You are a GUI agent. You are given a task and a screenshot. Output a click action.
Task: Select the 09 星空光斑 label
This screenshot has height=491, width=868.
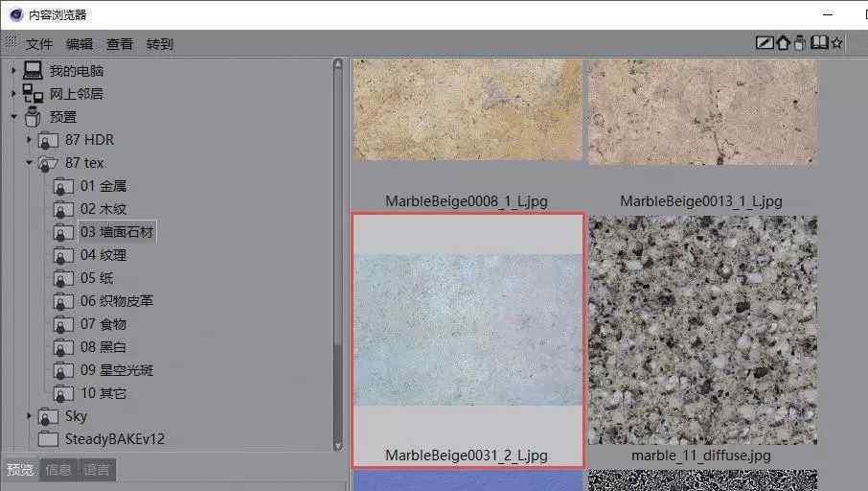click(x=117, y=370)
